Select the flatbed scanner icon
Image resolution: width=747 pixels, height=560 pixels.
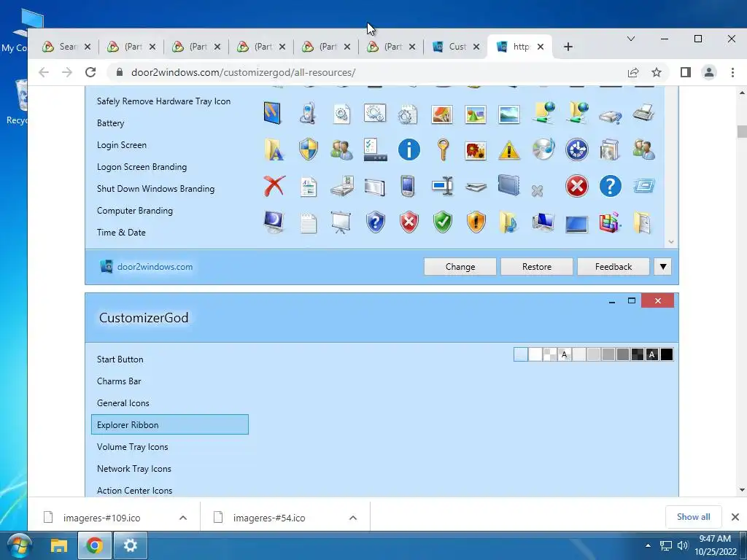(x=476, y=187)
